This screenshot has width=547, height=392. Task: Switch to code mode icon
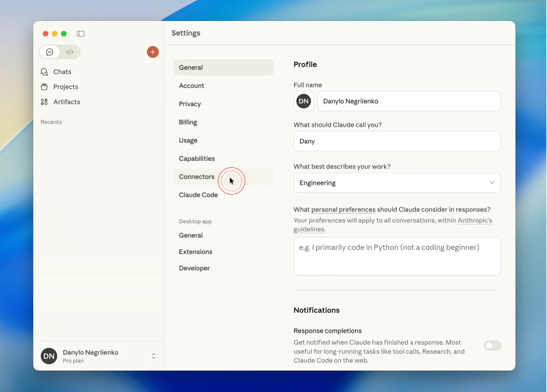pos(70,52)
